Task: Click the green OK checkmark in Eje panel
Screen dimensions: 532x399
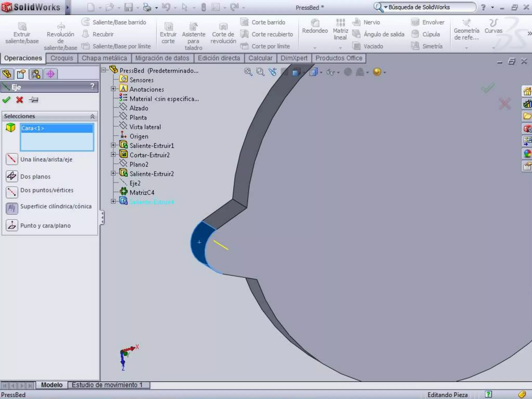Action: pos(6,100)
